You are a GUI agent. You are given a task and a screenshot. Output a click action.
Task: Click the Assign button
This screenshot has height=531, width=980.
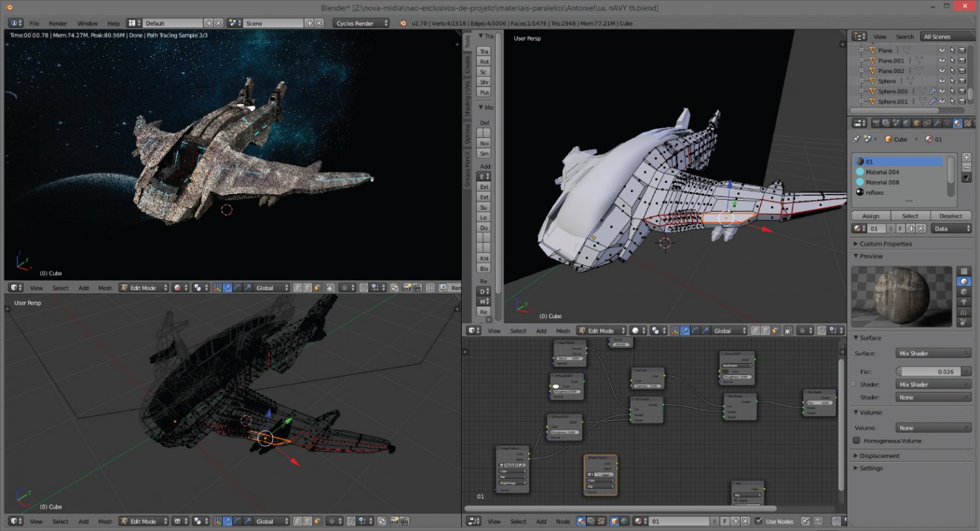pyautogui.click(x=871, y=216)
